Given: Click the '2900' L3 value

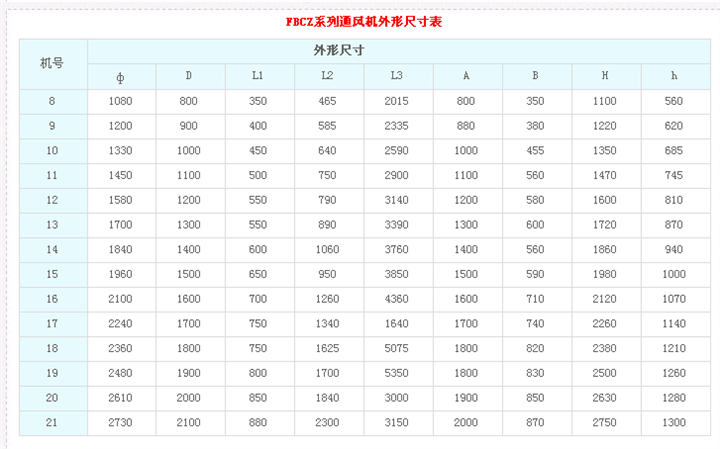Looking at the screenshot, I should tap(396, 175).
